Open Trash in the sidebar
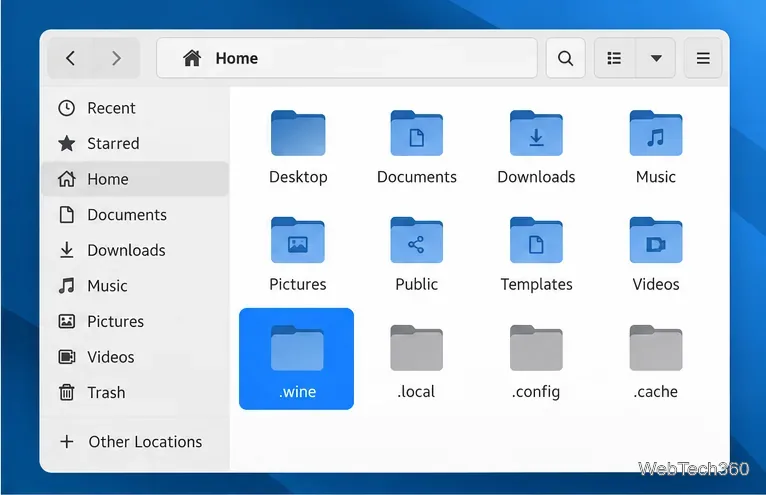The height and width of the screenshot is (495, 766). [135, 392]
